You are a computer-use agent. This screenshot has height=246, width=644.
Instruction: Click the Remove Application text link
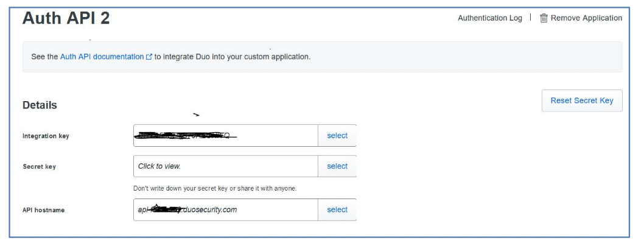(586, 18)
